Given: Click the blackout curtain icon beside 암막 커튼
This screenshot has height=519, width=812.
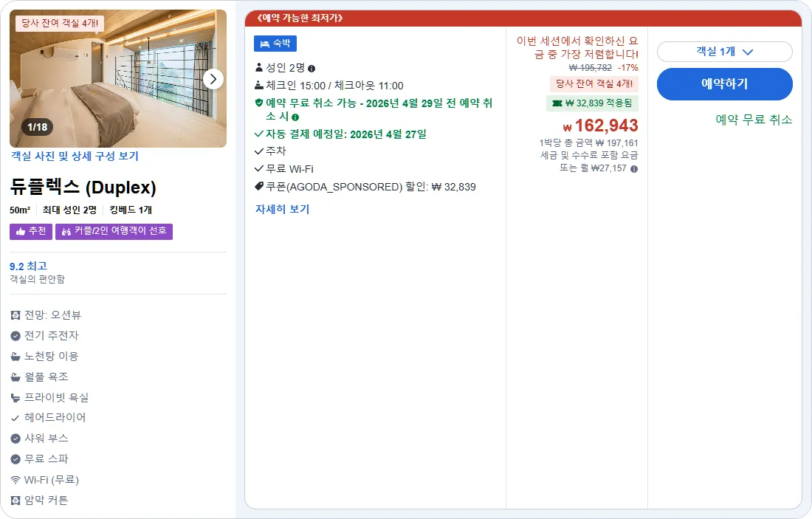Looking at the screenshot, I should pyautogui.click(x=16, y=501).
